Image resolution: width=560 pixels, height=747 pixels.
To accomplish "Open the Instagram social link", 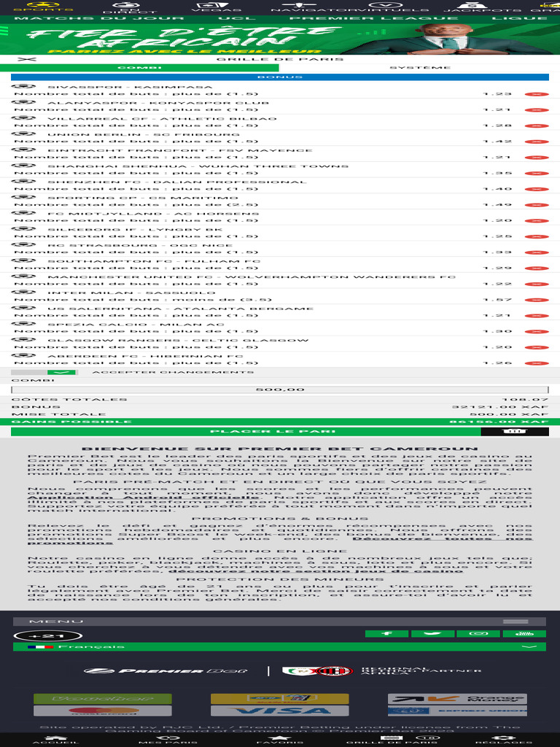I will (478, 634).
